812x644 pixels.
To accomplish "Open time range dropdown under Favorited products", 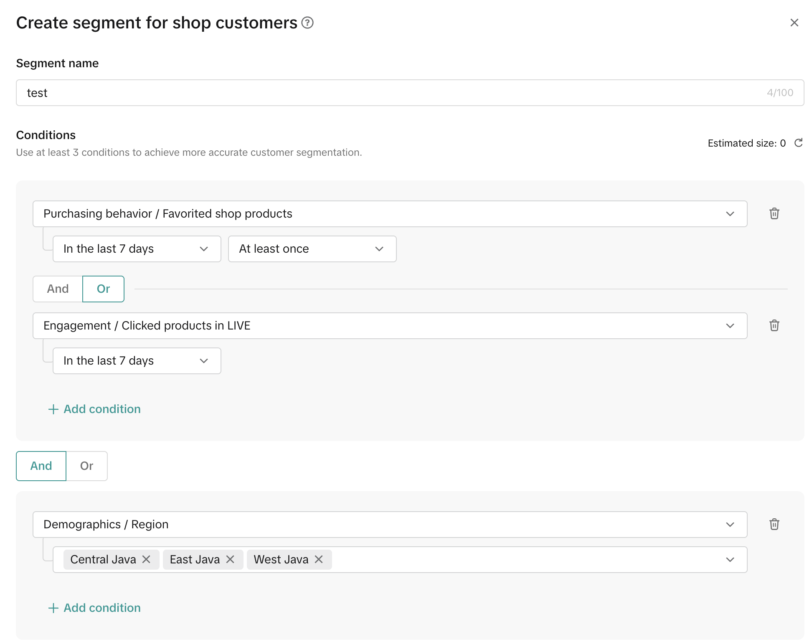I will (137, 248).
